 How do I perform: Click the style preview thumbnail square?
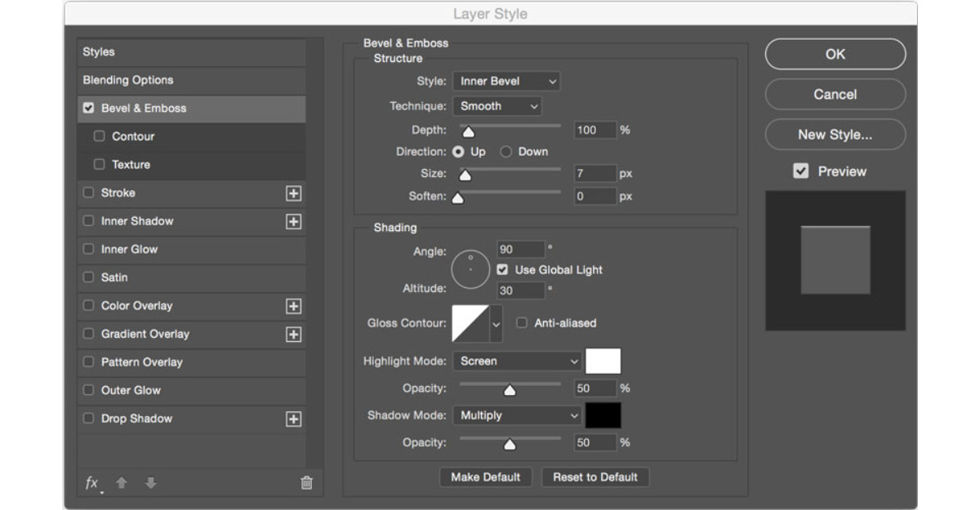[x=835, y=260]
